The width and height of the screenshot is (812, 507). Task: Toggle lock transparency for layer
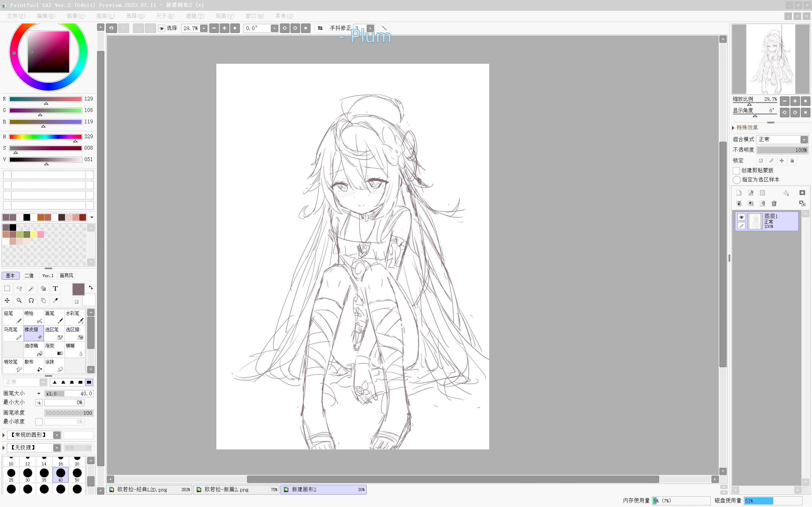click(x=761, y=161)
